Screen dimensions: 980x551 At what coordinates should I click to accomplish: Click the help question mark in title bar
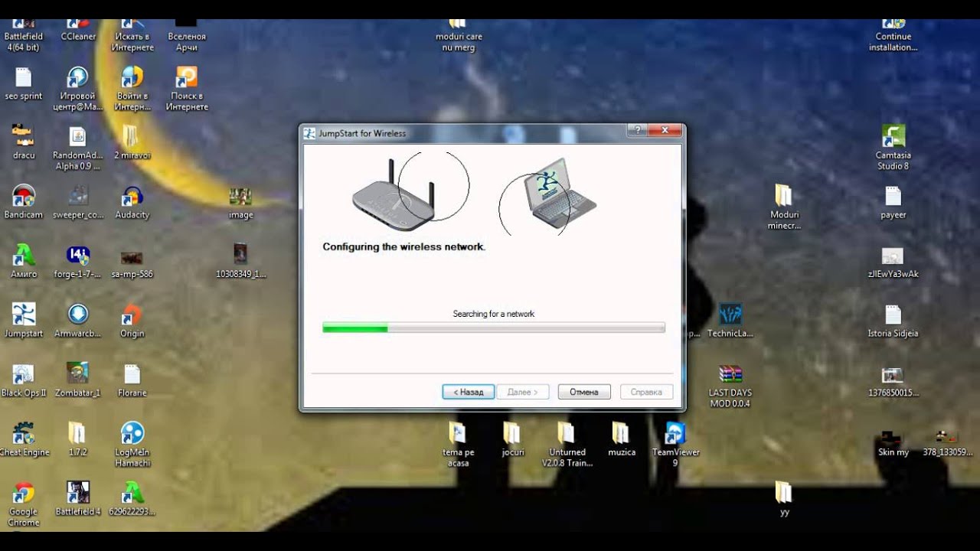[x=637, y=130]
